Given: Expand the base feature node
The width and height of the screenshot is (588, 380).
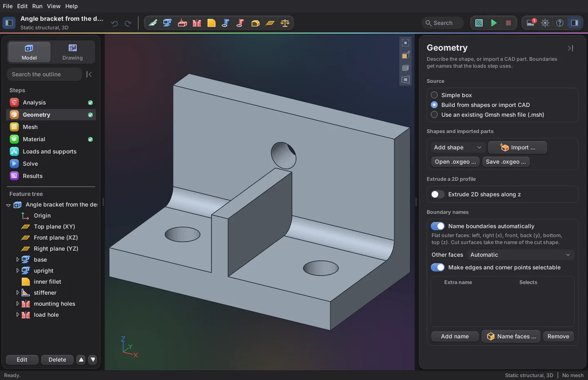Looking at the screenshot, I should click(x=18, y=260).
